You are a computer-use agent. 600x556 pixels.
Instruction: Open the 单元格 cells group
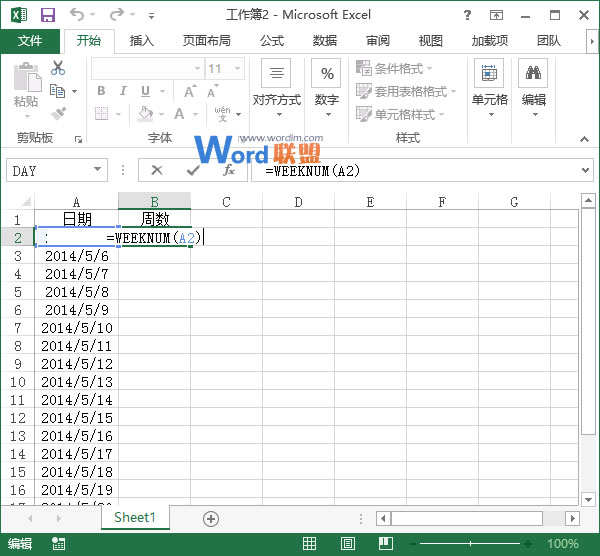pyautogui.click(x=489, y=88)
